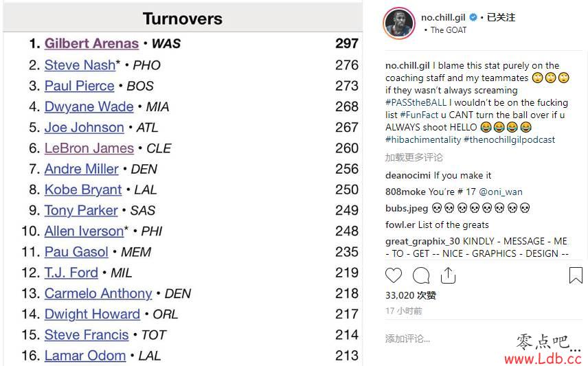Open The GOAT location label
Viewport: 588px width, 366px height.
(448, 30)
